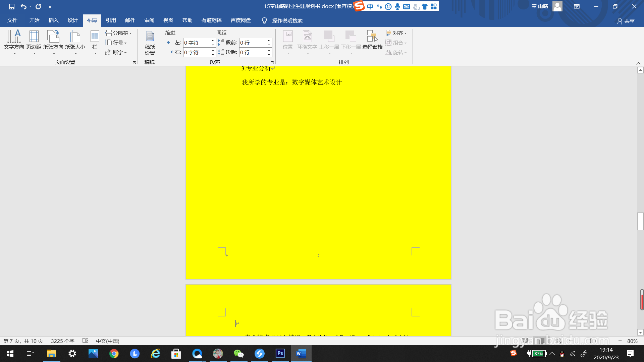Open the ribbon display options icon
Image resolution: width=644 pixels, height=362 pixels.
[577, 6]
